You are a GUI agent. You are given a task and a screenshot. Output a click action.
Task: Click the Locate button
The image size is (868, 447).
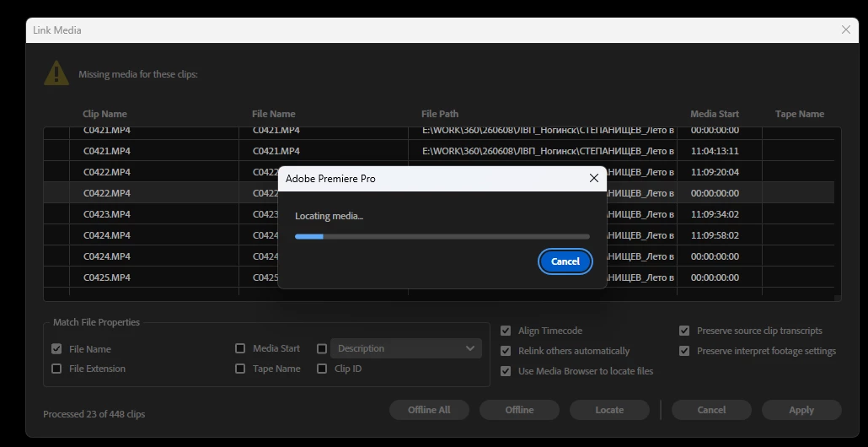(x=609, y=410)
